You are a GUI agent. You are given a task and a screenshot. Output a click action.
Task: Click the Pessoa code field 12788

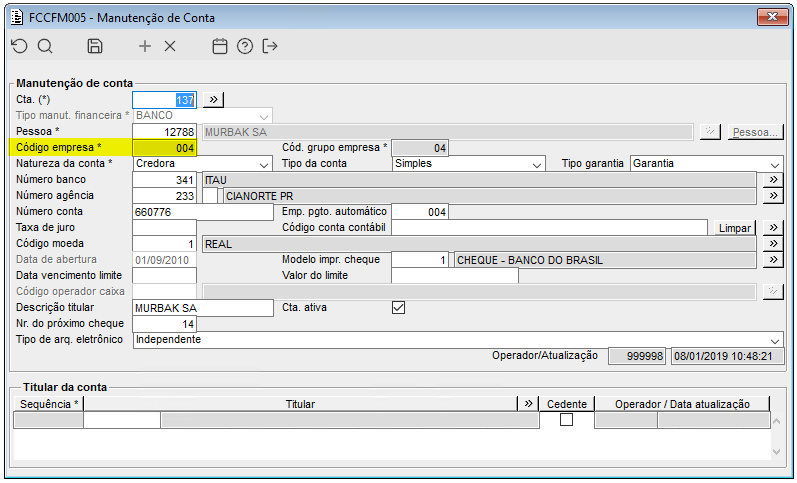165,132
